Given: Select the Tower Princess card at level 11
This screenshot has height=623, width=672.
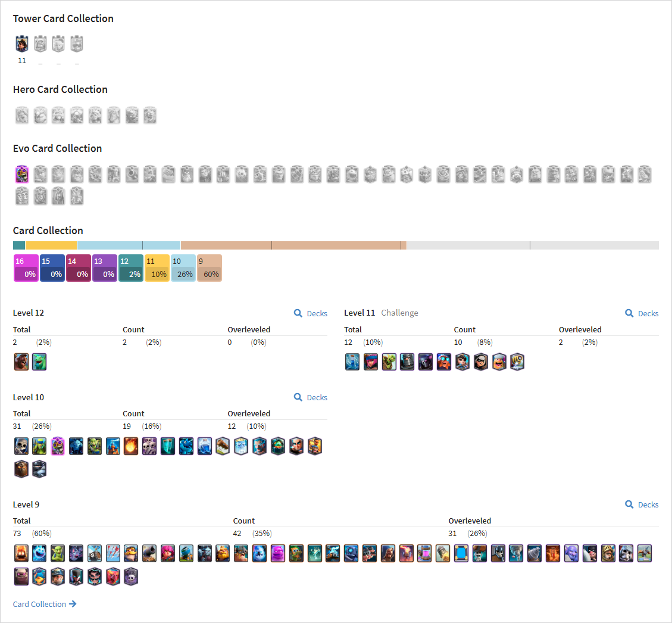Looking at the screenshot, I should pyautogui.click(x=22, y=43).
